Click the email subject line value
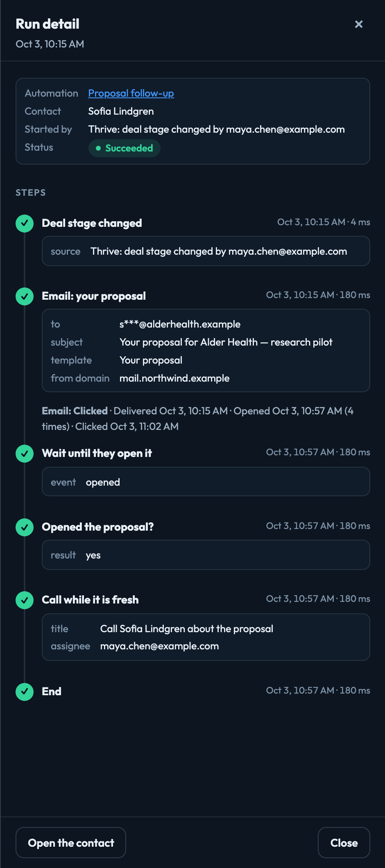 click(x=226, y=342)
